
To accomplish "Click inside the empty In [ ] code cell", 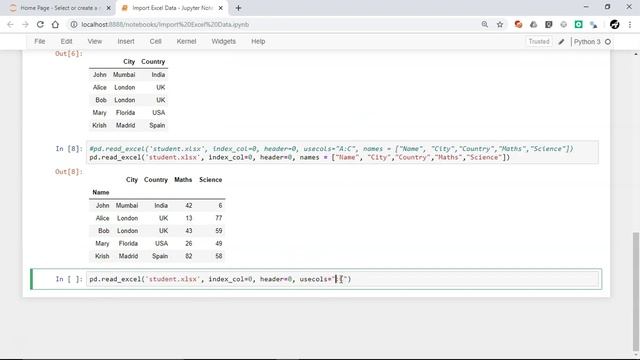I will coord(342,279).
